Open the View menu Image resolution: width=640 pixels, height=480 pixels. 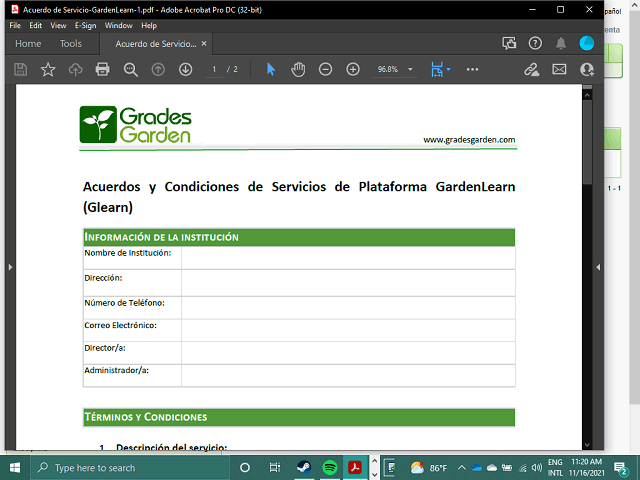click(58, 25)
